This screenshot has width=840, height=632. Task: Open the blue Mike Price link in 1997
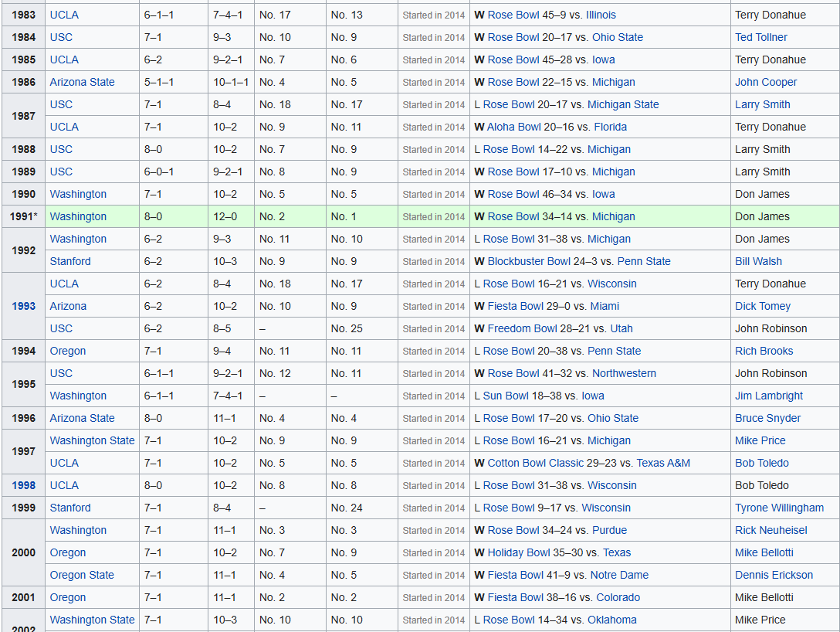pyautogui.click(x=760, y=441)
